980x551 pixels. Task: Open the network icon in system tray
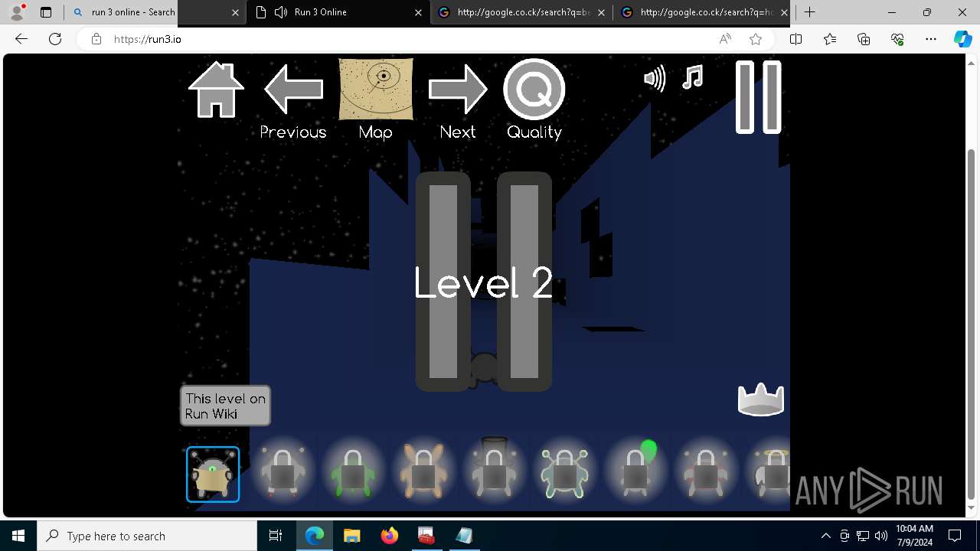pos(863,536)
